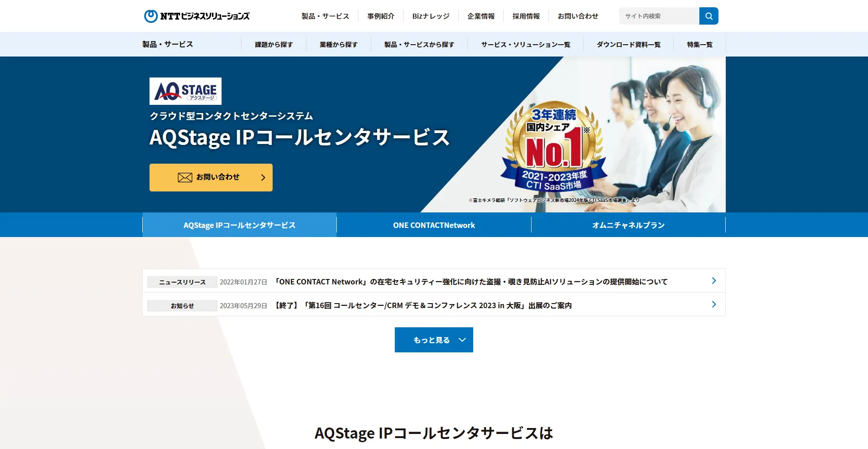Click the ニュースリリース category label

(182, 282)
